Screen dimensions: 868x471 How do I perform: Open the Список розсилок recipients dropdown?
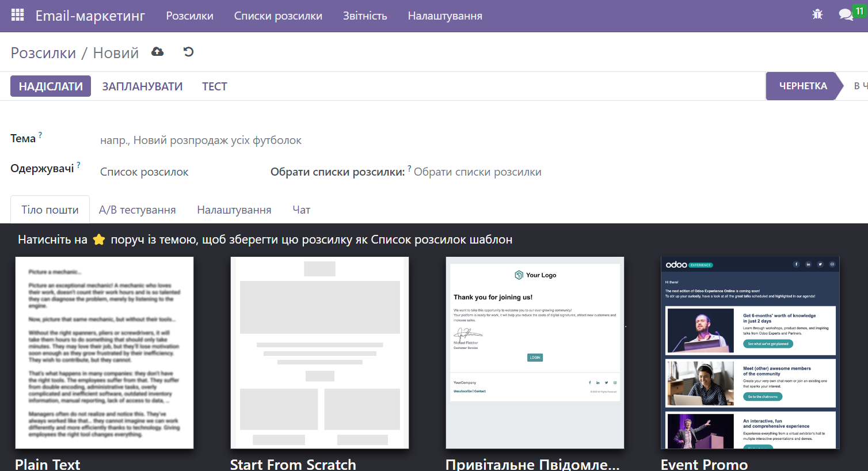click(x=144, y=171)
